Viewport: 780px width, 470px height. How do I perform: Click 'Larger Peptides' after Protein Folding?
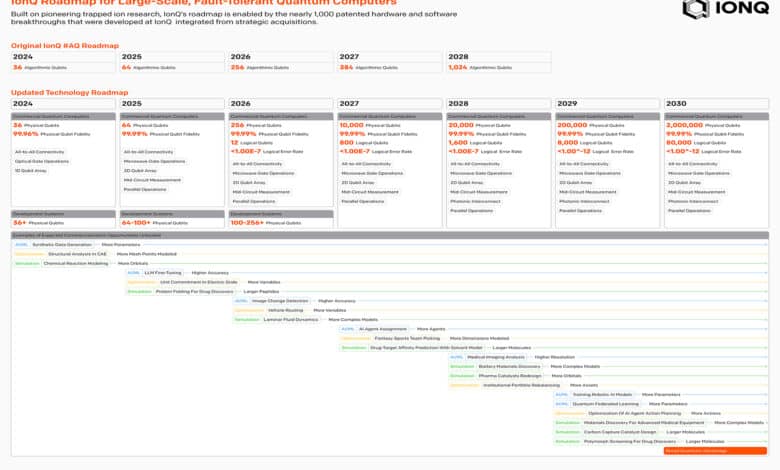(x=261, y=292)
